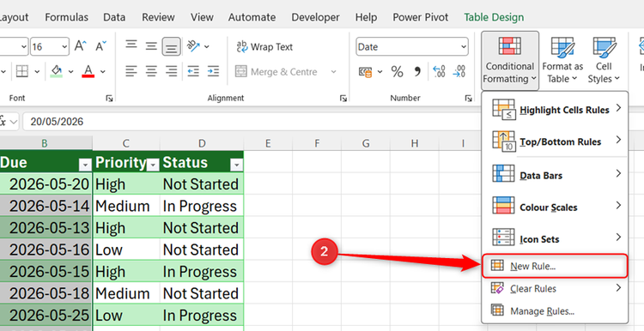Image resolution: width=644 pixels, height=331 pixels.
Task: Click the Decrease Font Size icon
Action: (100, 46)
